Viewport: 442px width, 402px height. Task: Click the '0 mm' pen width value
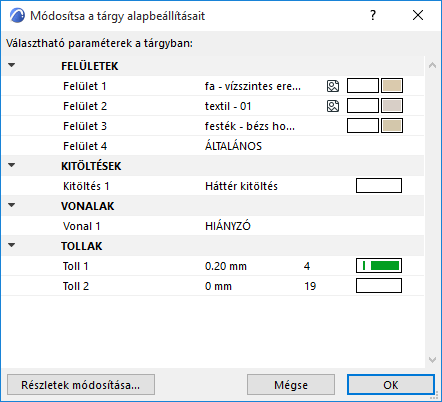point(218,286)
